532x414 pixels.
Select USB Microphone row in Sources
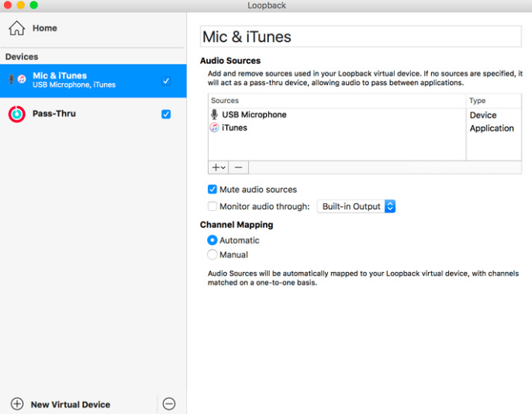click(x=310, y=115)
